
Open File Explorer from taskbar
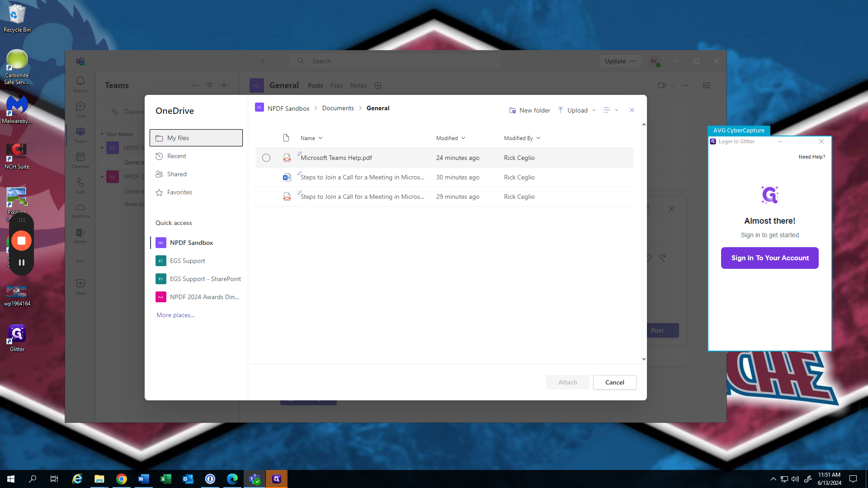point(99,479)
